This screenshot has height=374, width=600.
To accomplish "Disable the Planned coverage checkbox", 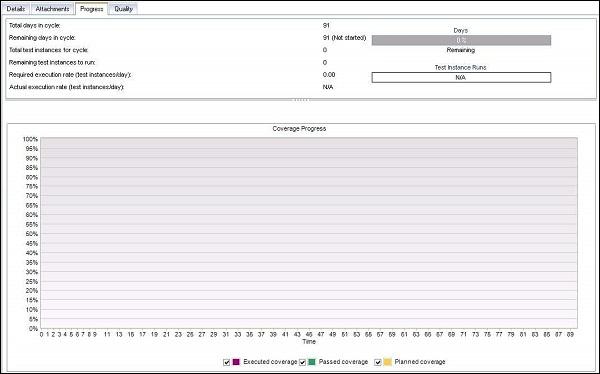I will coord(378,362).
